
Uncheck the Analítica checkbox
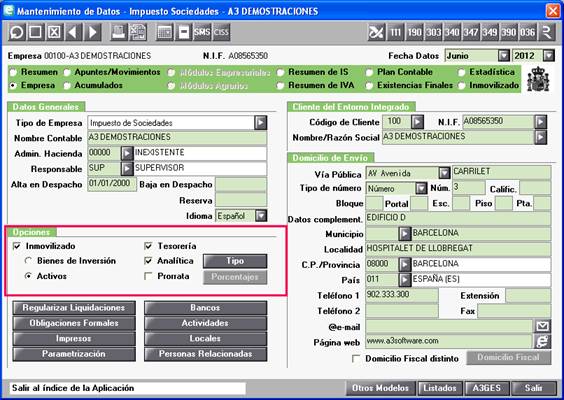pyautogui.click(x=148, y=261)
